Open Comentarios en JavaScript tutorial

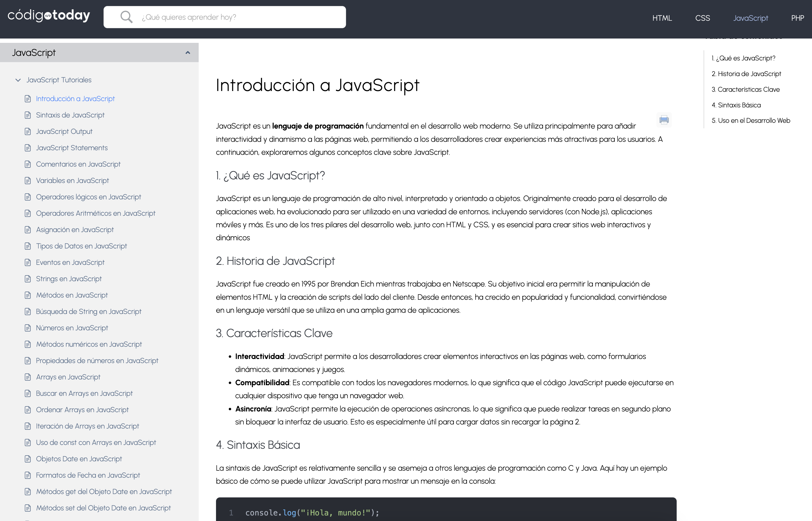click(x=78, y=164)
